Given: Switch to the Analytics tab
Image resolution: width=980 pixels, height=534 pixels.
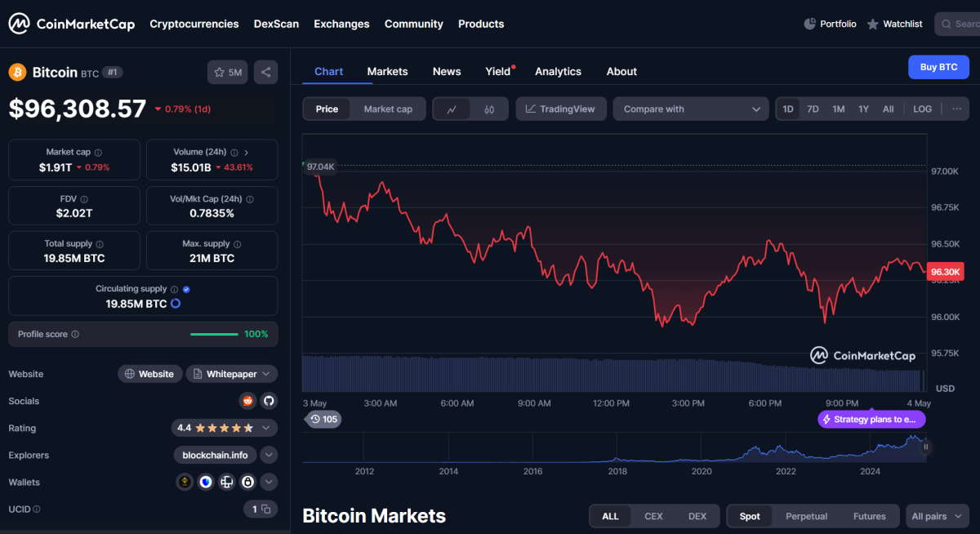Looking at the screenshot, I should point(558,71).
